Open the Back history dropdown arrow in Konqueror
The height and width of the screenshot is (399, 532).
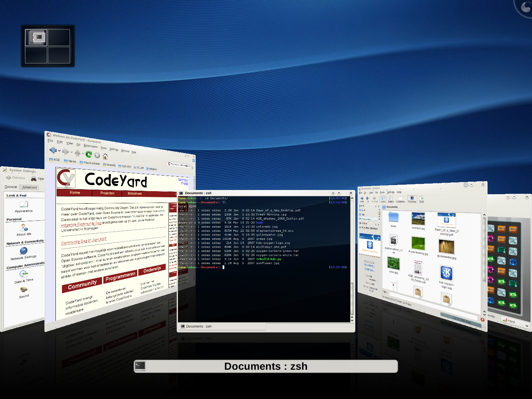pos(59,151)
